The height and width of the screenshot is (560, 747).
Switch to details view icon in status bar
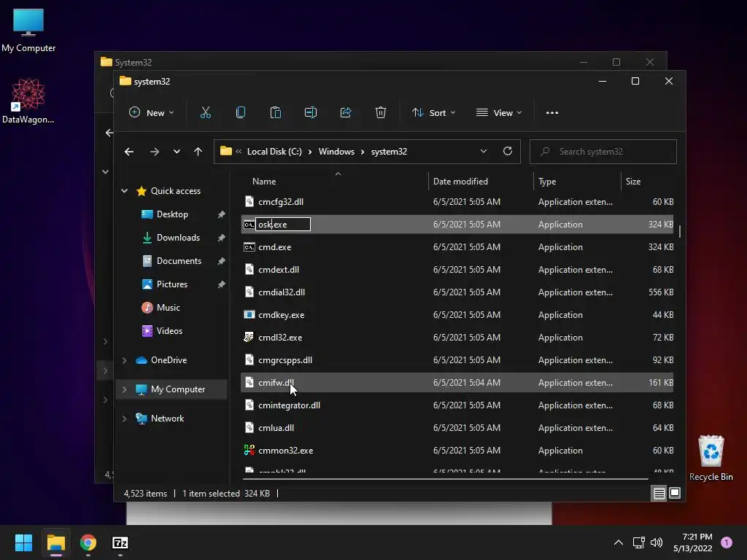(x=659, y=494)
